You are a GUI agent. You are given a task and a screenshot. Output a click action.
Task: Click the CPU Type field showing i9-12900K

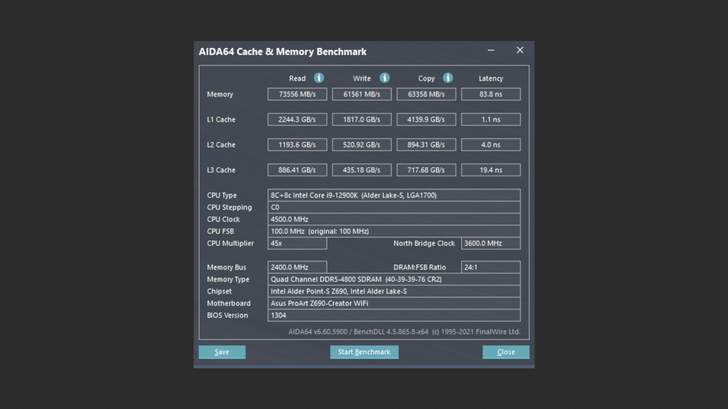click(393, 195)
